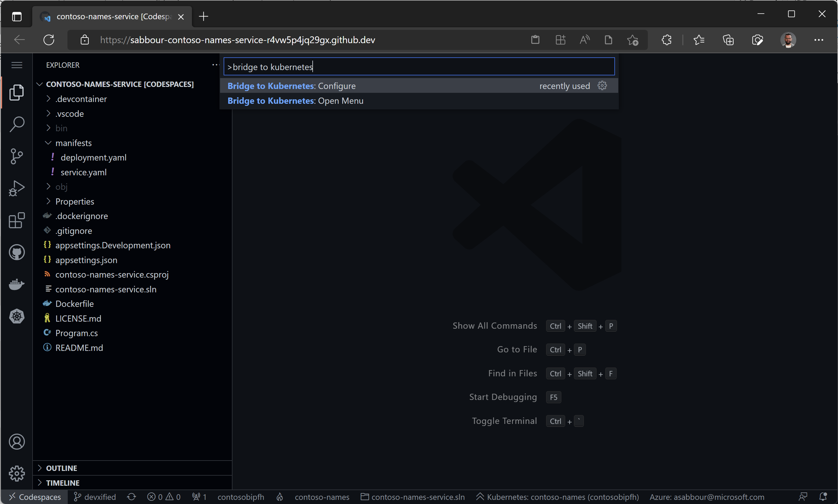This screenshot has height=504, width=838.
Task: Open the application hamburger menu
Action: point(17,65)
